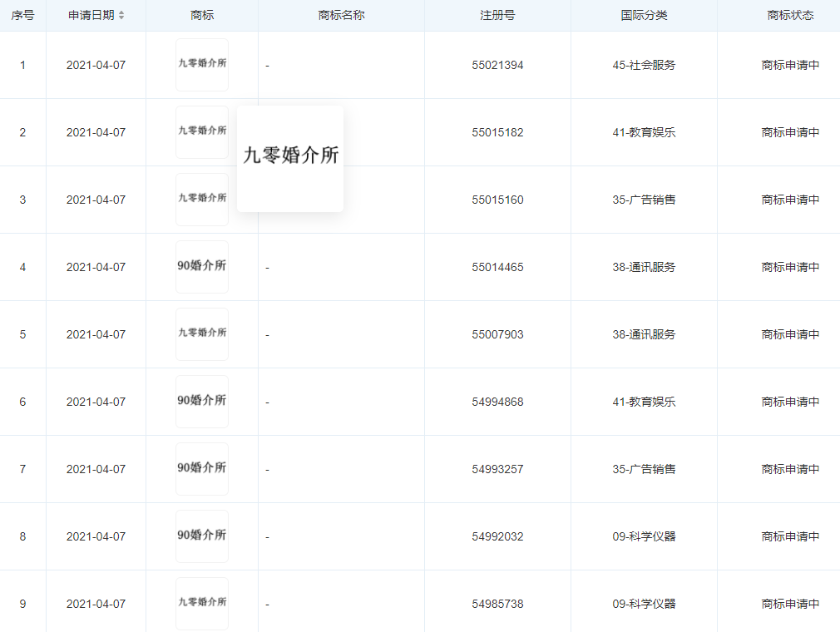Open trademark thumbnail in row 3
840x632 pixels.
tap(202, 200)
